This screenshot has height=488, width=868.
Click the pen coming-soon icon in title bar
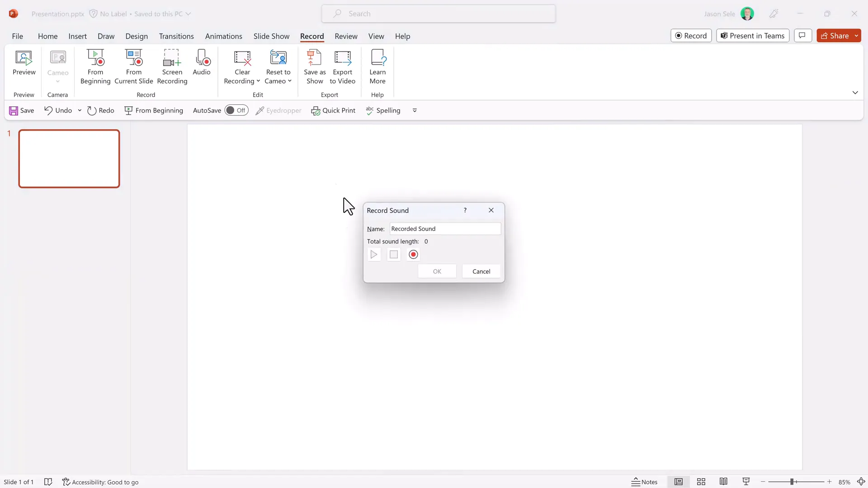pos(774,14)
